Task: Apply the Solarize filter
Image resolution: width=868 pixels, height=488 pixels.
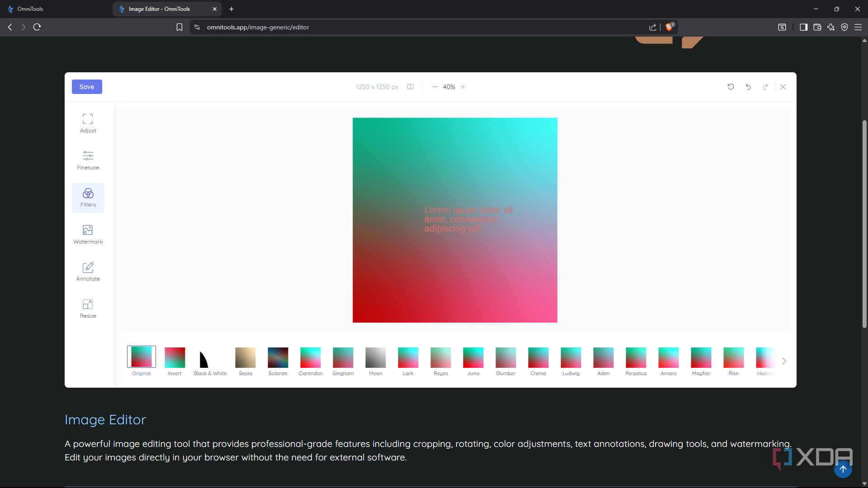Action: tap(278, 361)
